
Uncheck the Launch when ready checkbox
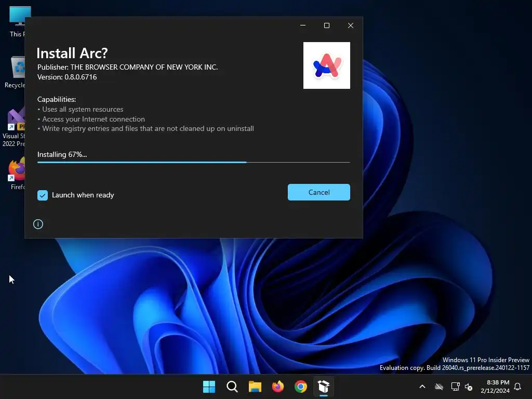coord(43,195)
